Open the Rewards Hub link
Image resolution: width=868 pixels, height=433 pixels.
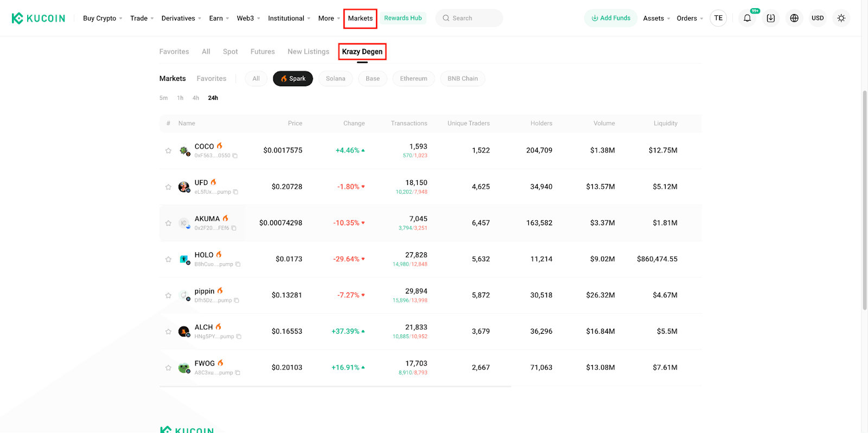pos(403,18)
